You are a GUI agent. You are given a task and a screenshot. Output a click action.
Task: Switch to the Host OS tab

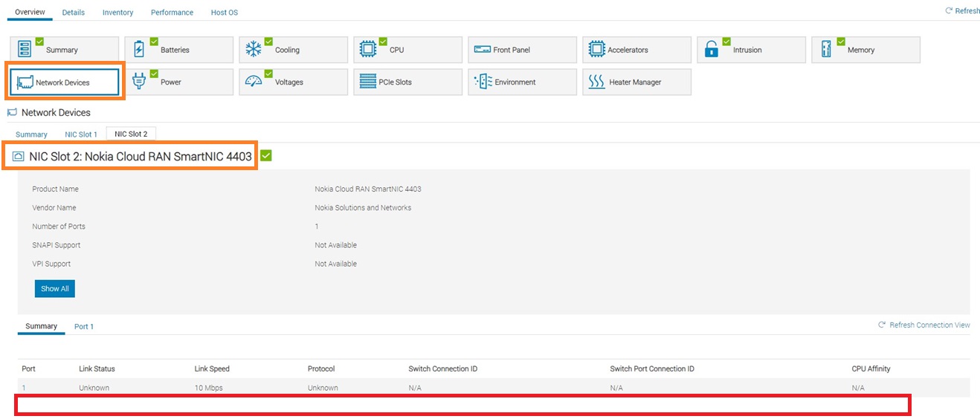[x=225, y=13]
